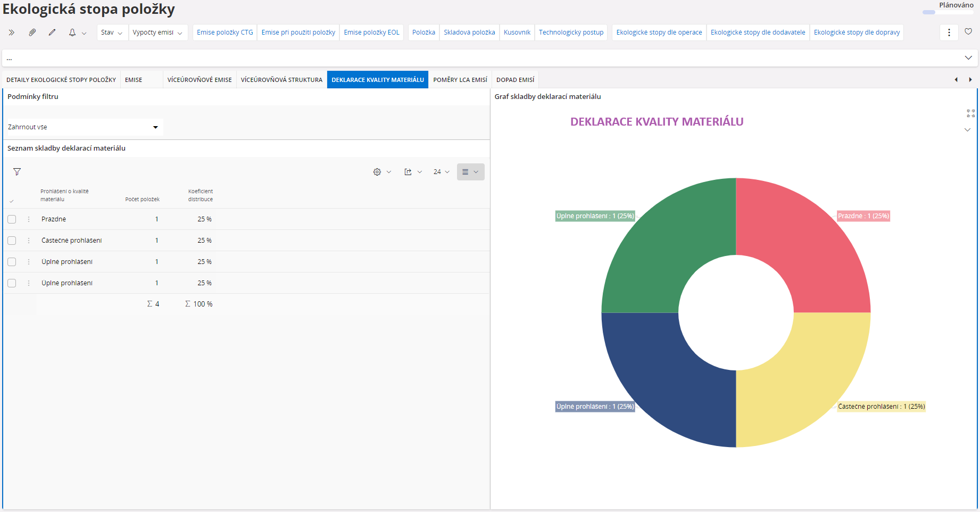
Task: Check the Castecne prohlaseni row checkbox
Action: [12, 241]
